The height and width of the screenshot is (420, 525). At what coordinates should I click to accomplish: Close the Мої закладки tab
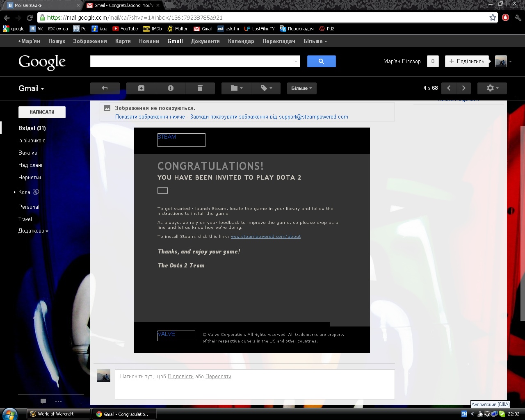click(x=78, y=5)
